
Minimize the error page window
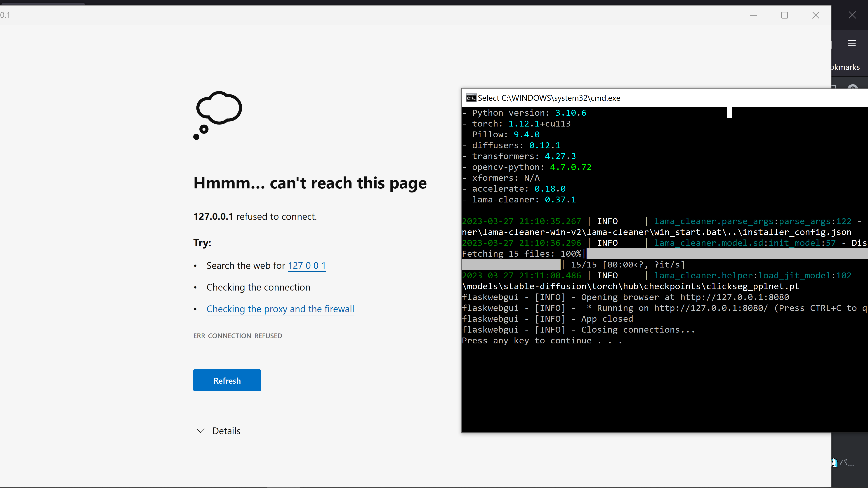pos(753,15)
